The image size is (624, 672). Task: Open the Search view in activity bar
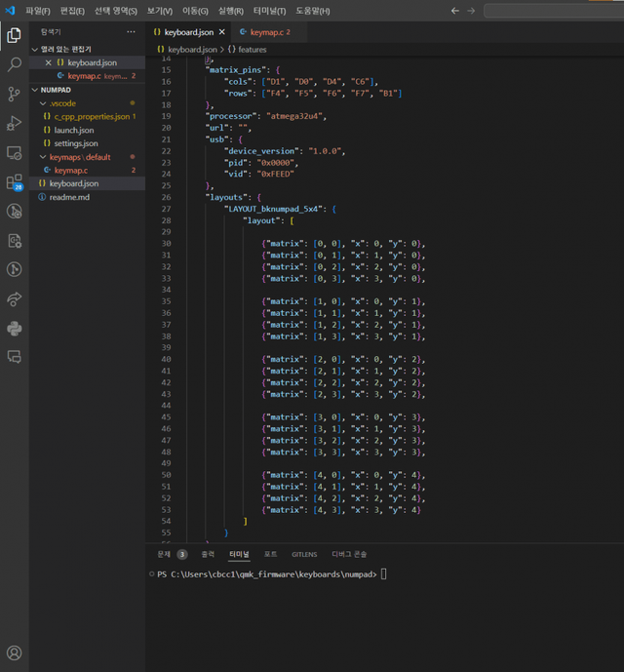coord(15,64)
